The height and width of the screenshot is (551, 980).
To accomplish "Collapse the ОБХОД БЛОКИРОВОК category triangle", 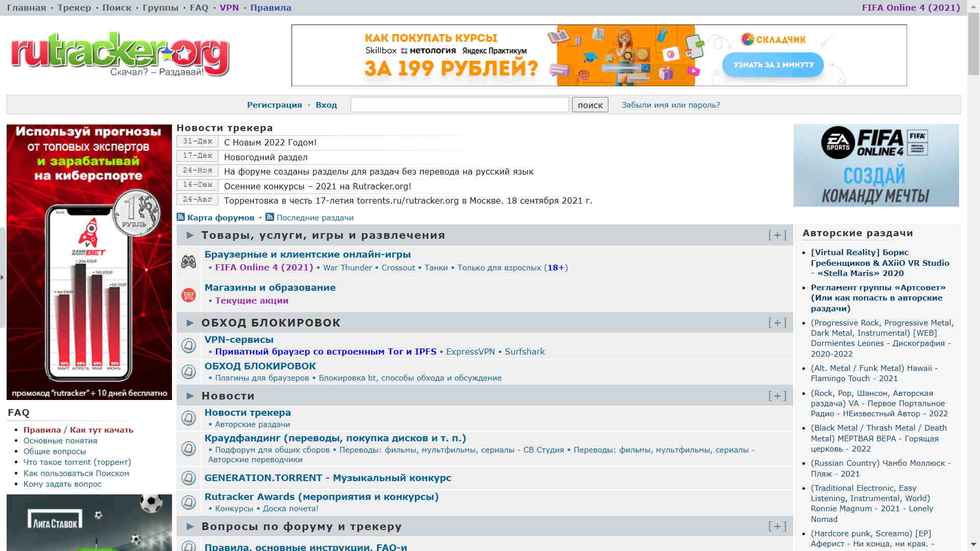I will pos(190,323).
